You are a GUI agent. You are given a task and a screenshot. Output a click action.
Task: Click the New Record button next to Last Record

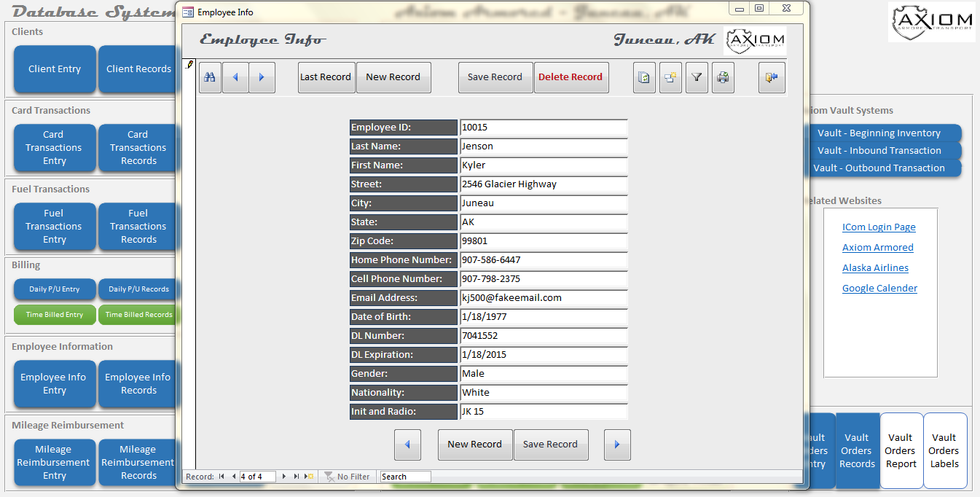[393, 77]
